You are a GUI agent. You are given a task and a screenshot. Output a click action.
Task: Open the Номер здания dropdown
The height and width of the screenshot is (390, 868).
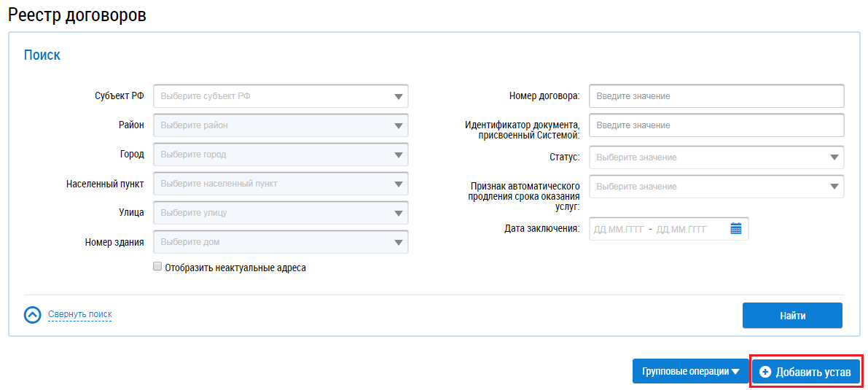tap(281, 242)
